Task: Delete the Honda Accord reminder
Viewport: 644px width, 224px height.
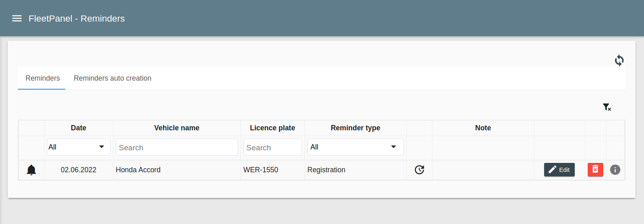Action: [595, 170]
